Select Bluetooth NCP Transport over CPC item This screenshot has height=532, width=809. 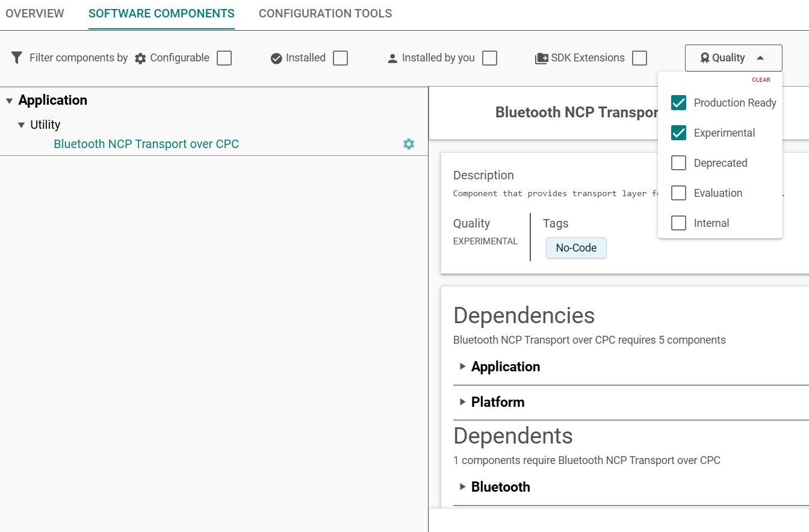(146, 144)
